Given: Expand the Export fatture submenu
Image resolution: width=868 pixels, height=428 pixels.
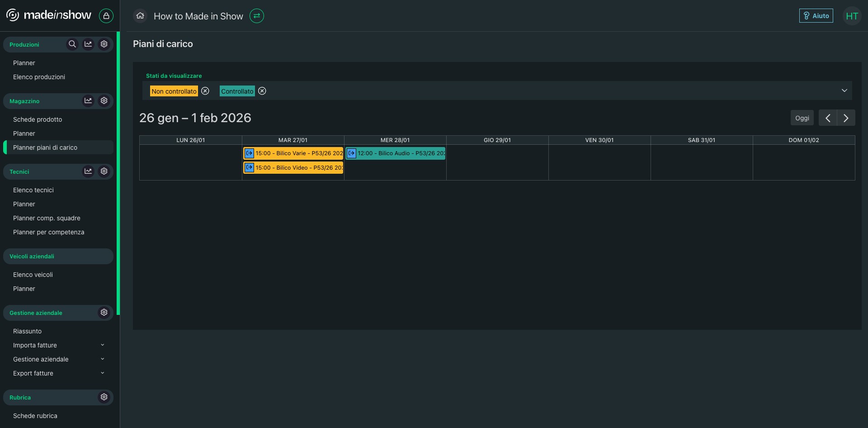Looking at the screenshot, I should [102, 373].
